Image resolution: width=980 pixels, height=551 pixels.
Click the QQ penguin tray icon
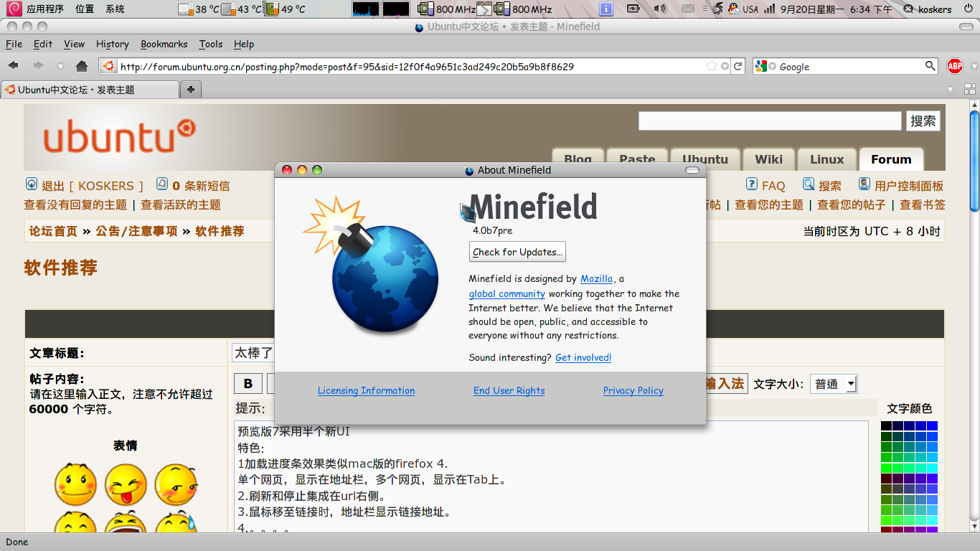click(x=733, y=9)
